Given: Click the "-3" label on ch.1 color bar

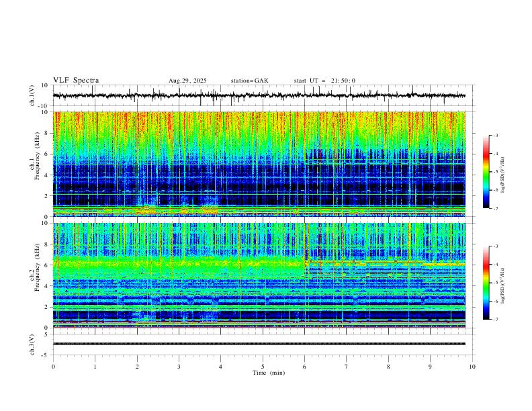Looking at the screenshot, I should pos(496,135).
